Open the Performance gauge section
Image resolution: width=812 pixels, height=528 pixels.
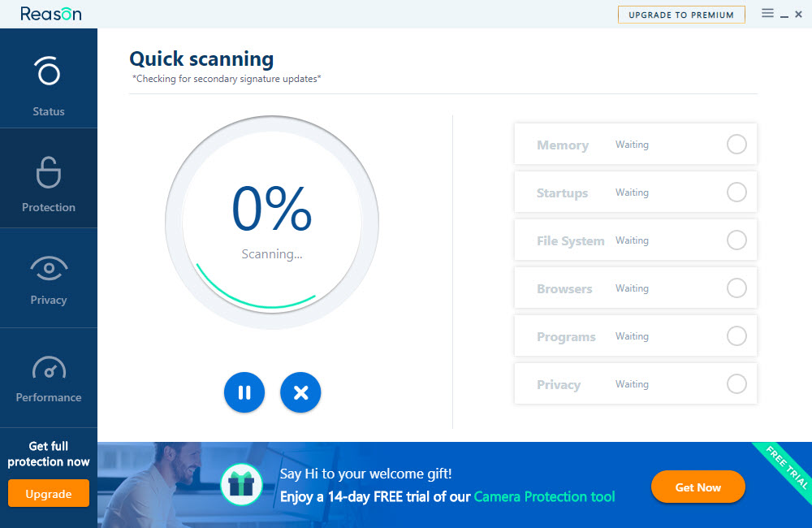(x=49, y=378)
